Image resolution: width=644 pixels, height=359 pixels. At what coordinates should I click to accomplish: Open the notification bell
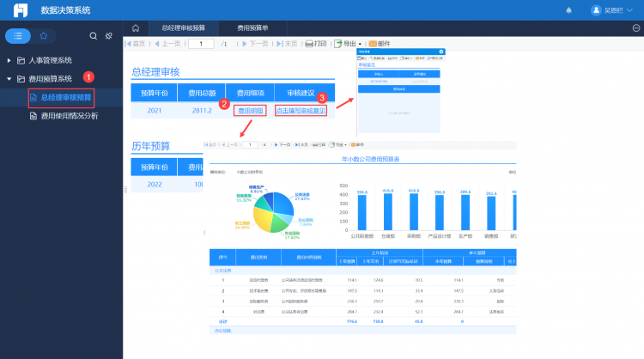click(568, 10)
